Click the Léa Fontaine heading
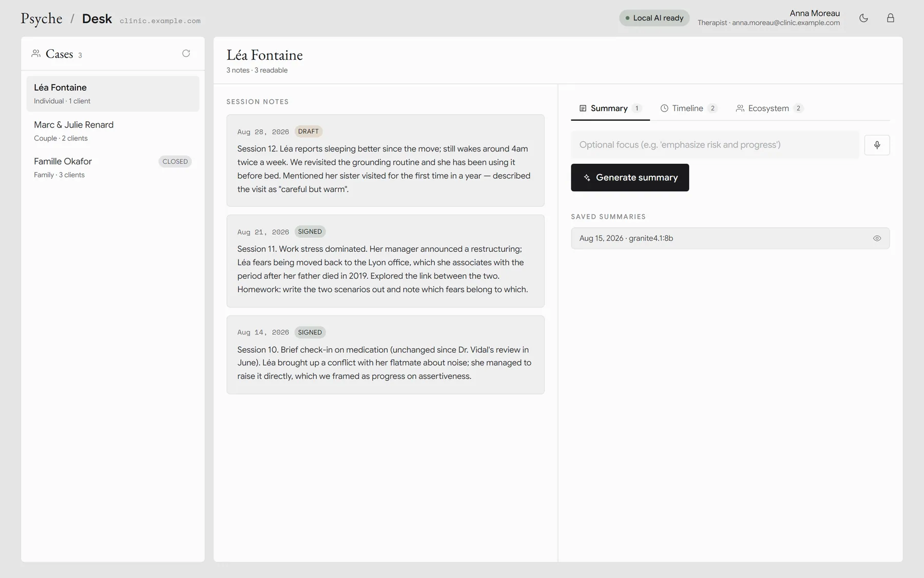 click(x=265, y=55)
